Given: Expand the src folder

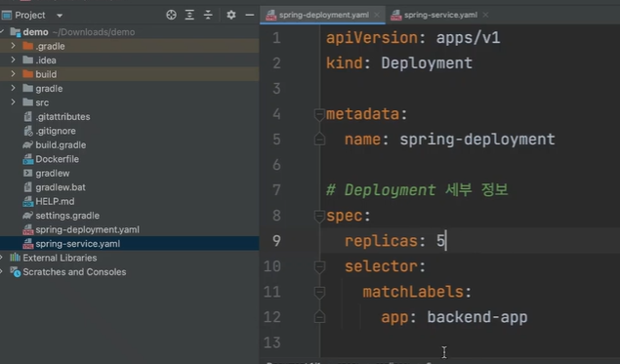Looking at the screenshot, I should 13,101.
